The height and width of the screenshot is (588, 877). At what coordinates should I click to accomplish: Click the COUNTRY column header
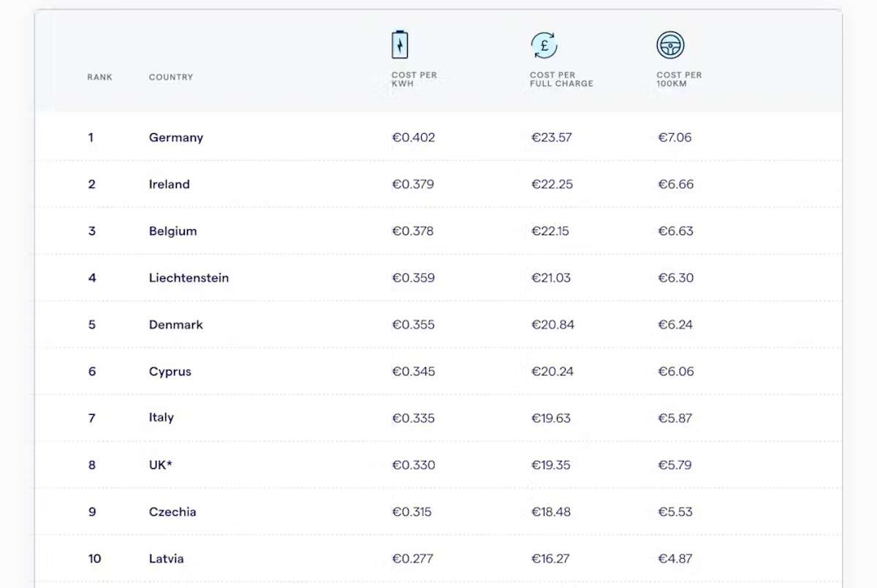tap(171, 77)
